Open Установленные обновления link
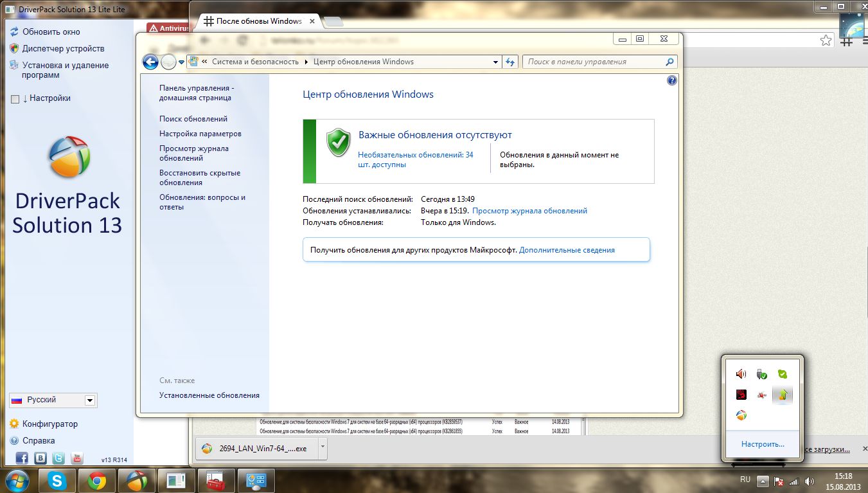868x493 pixels. point(209,395)
